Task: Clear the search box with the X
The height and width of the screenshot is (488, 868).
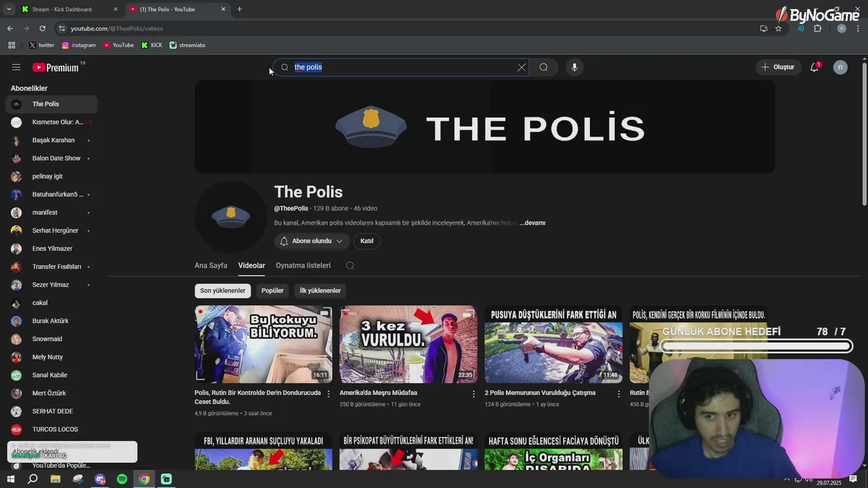Action: pyautogui.click(x=521, y=67)
